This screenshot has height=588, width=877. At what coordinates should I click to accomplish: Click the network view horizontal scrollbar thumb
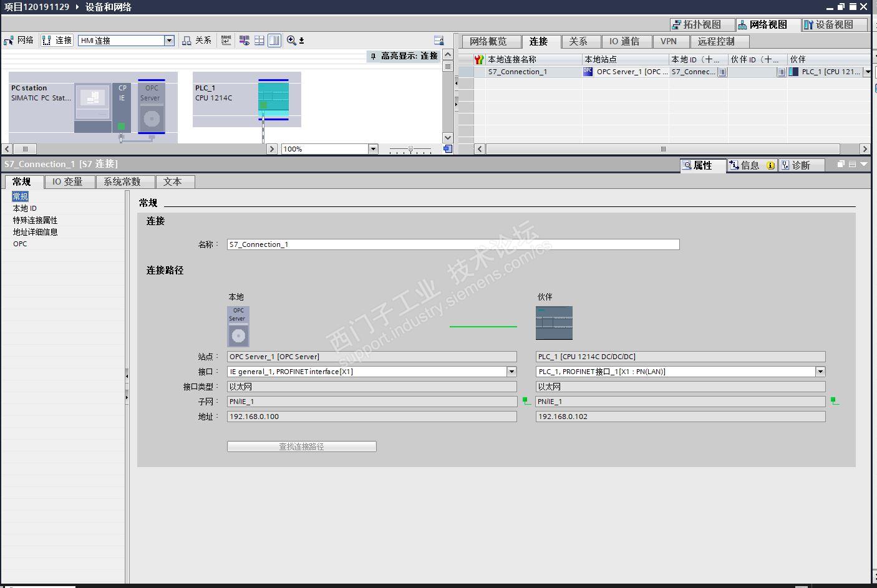pyautogui.click(x=25, y=149)
